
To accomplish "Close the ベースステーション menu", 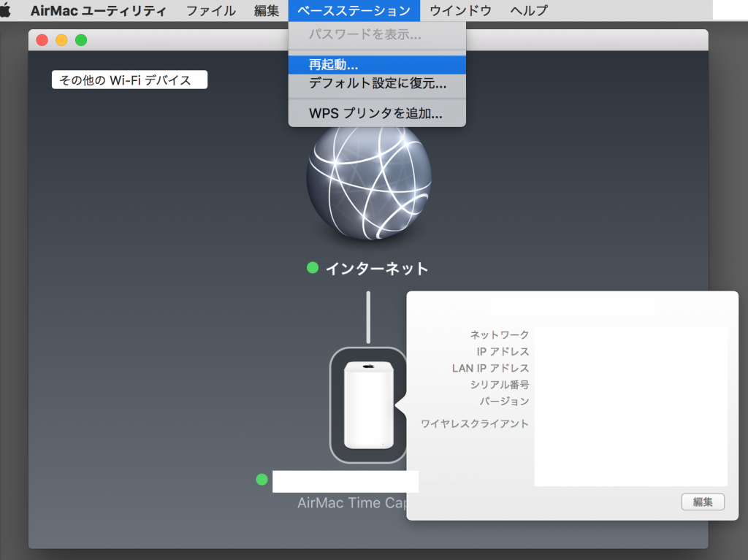I will (354, 10).
